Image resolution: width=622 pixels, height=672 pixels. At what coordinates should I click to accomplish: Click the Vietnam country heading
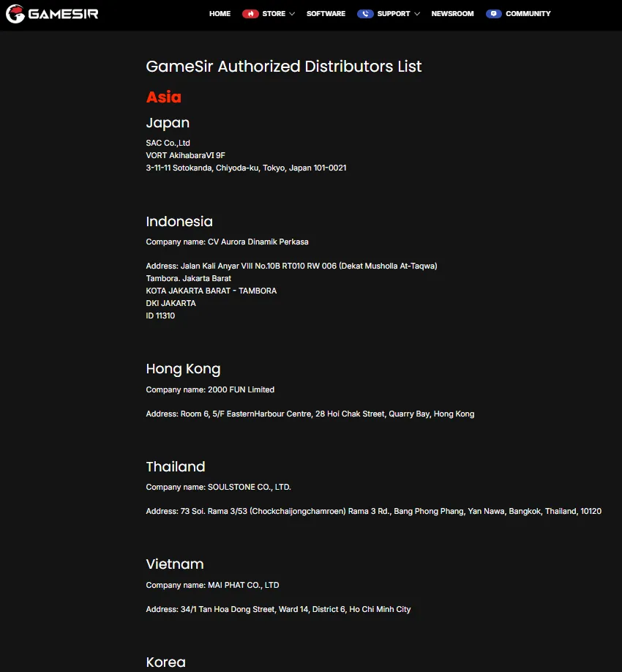[x=175, y=564]
